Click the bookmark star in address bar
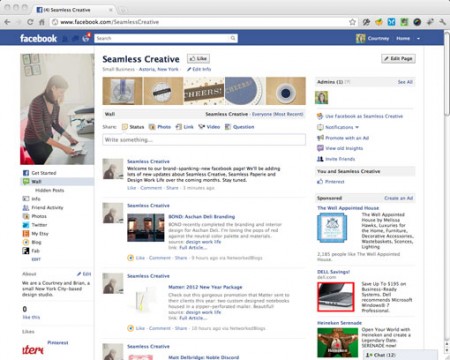Viewport: 450px width, 360px height. coord(352,22)
